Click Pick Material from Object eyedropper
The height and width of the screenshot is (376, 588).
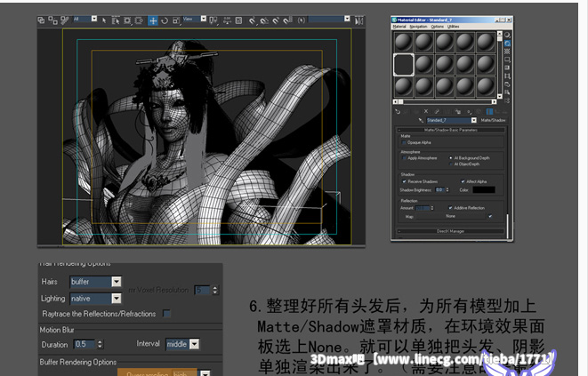tap(421, 120)
